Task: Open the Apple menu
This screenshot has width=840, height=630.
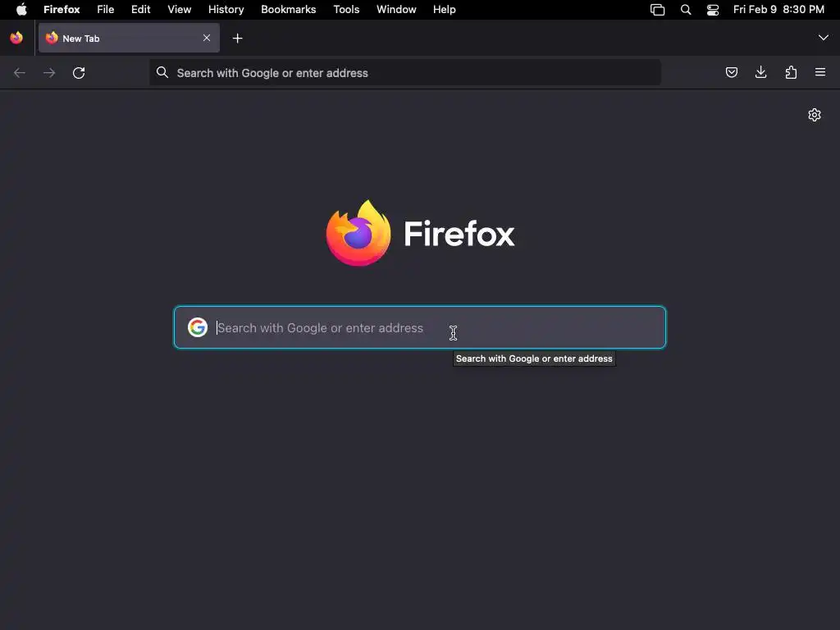Action: 21,9
